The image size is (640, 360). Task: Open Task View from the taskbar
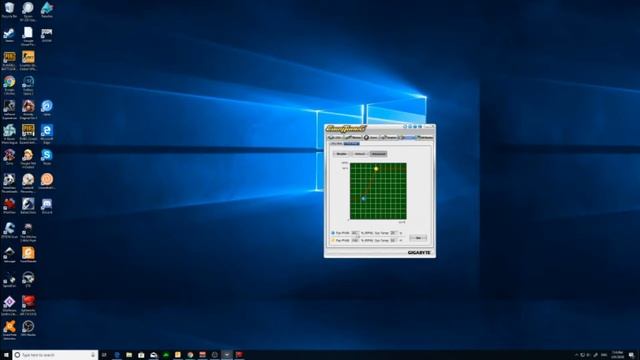point(104,355)
